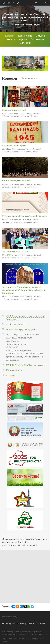Share the page via VK icon
Viewport: 50px width, 644px height.
(x=14, y=606)
